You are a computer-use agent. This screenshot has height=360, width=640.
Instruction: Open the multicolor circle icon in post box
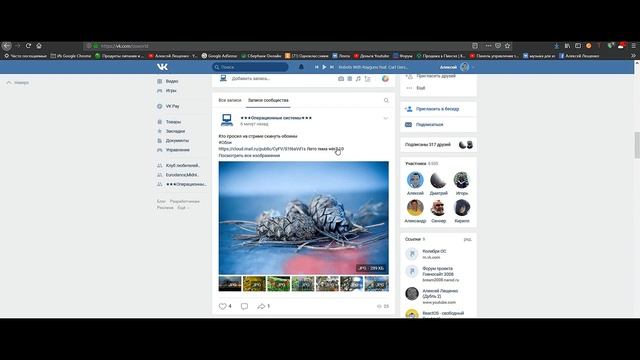[385, 79]
